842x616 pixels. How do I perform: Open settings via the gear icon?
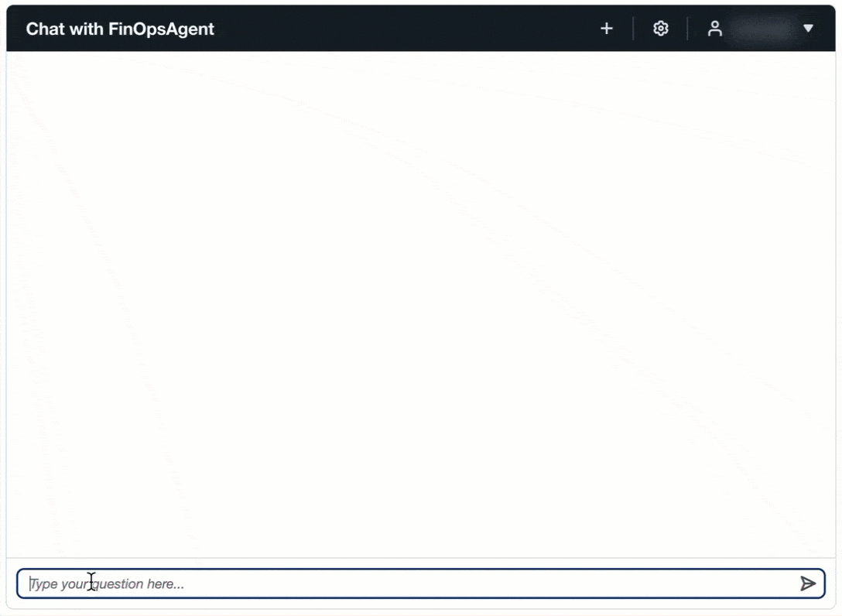point(660,29)
